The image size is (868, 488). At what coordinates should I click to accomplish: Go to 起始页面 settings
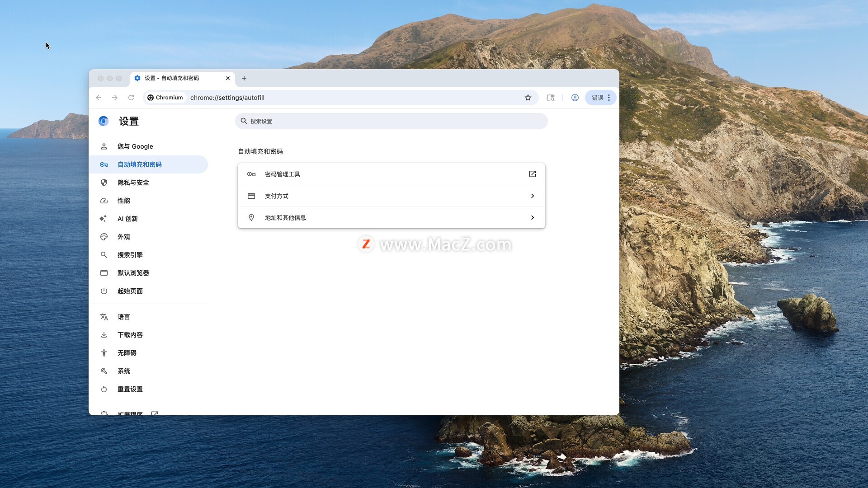pos(148,291)
